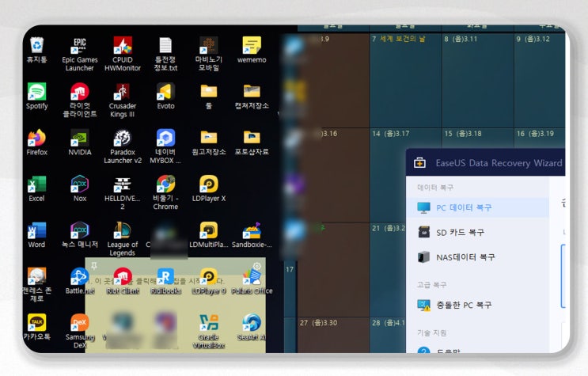Viewport: 588px width, 376px height.
Task: Open Nox emulator shortcut
Action: 79,188
